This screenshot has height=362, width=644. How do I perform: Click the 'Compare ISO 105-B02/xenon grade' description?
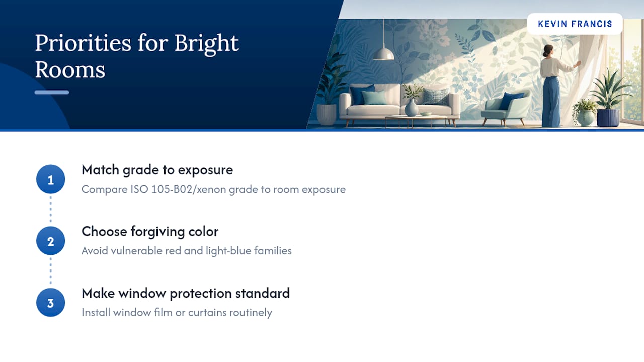coord(213,190)
